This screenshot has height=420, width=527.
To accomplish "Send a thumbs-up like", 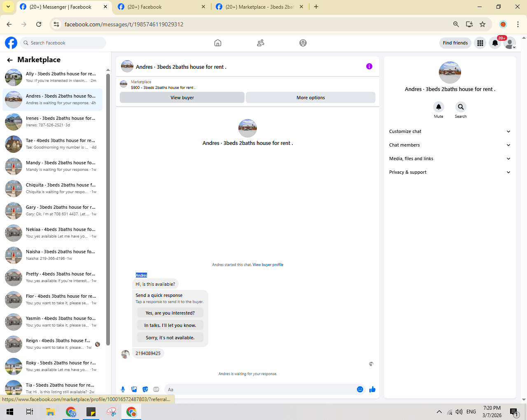I will (x=372, y=390).
